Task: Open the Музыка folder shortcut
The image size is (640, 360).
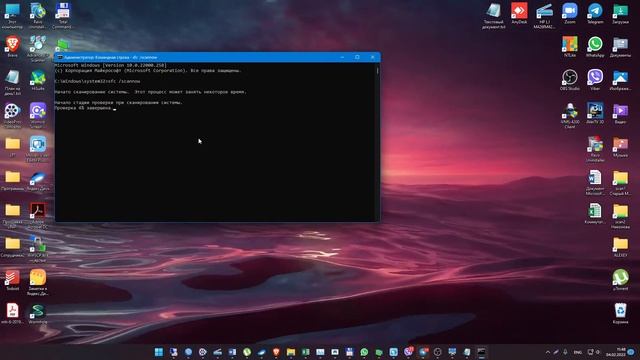Action: (x=620, y=147)
